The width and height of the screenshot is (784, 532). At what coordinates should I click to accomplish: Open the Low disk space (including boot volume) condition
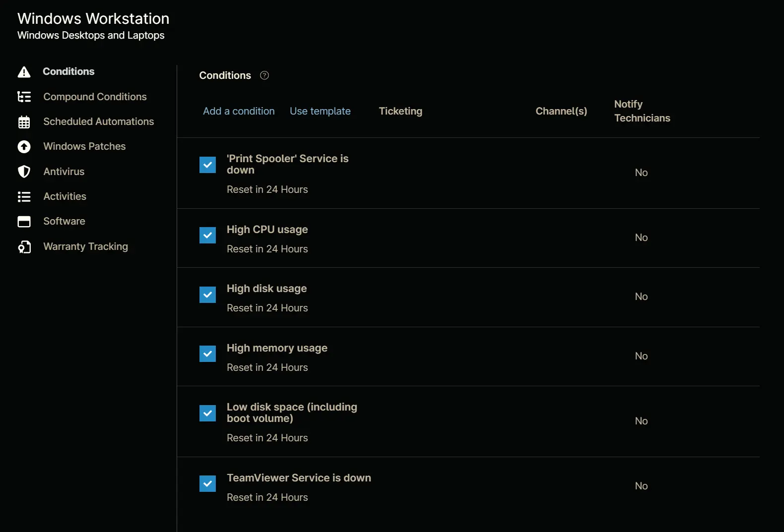(292, 413)
